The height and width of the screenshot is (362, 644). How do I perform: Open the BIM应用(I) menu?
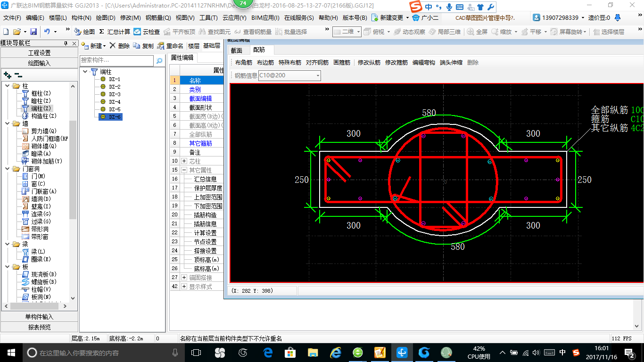(265, 18)
